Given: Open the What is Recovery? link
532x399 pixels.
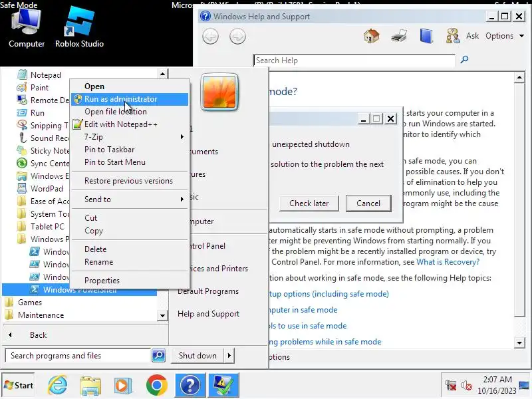Looking at the screenshot, I should [x=448, y=262].
